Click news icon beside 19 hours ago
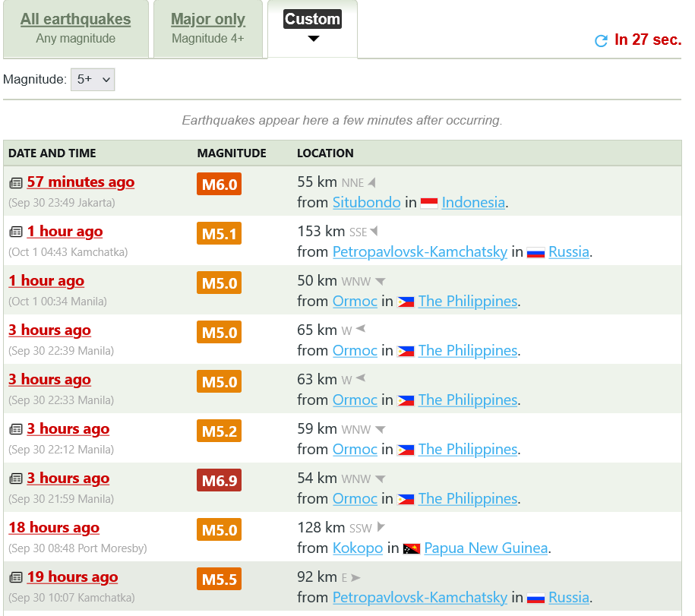Screen dimensions: 695x616 pyautogui.click(x=16, y=578)
